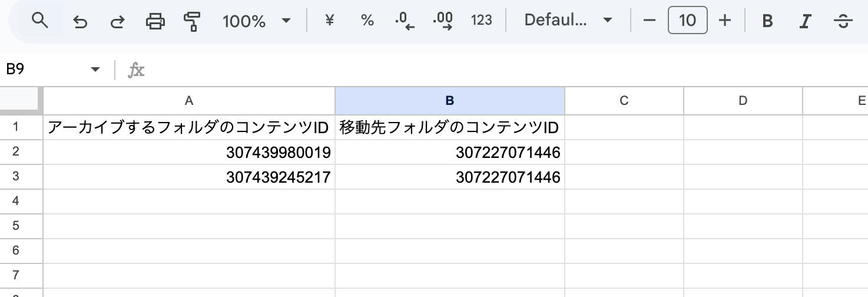
Task: Select column A header
Action: point(189,101)
